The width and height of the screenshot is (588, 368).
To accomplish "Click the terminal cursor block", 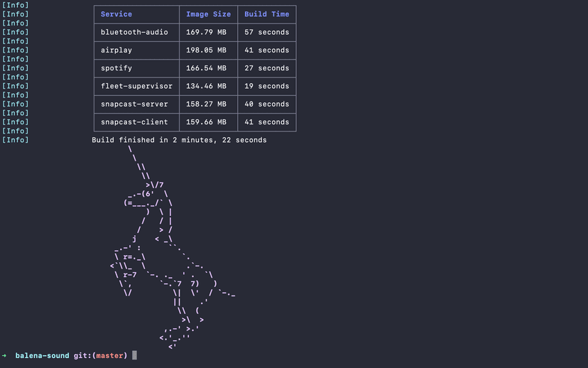I will click(134, 355).
